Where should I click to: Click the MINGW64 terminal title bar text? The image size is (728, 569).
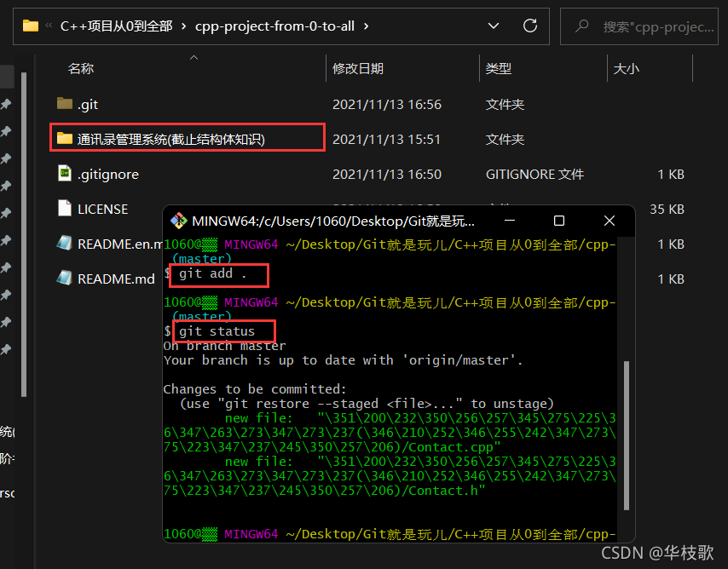pos(333,221)
